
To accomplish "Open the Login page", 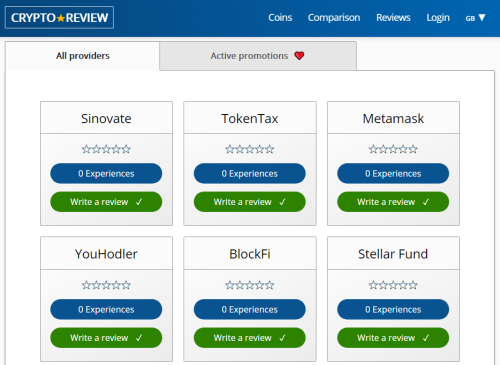I will pos(438,18).
